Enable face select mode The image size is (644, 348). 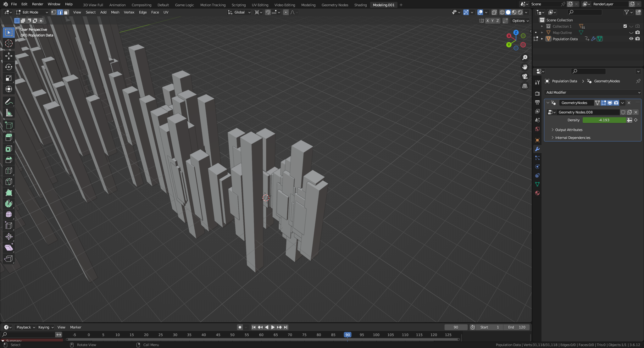66,12
